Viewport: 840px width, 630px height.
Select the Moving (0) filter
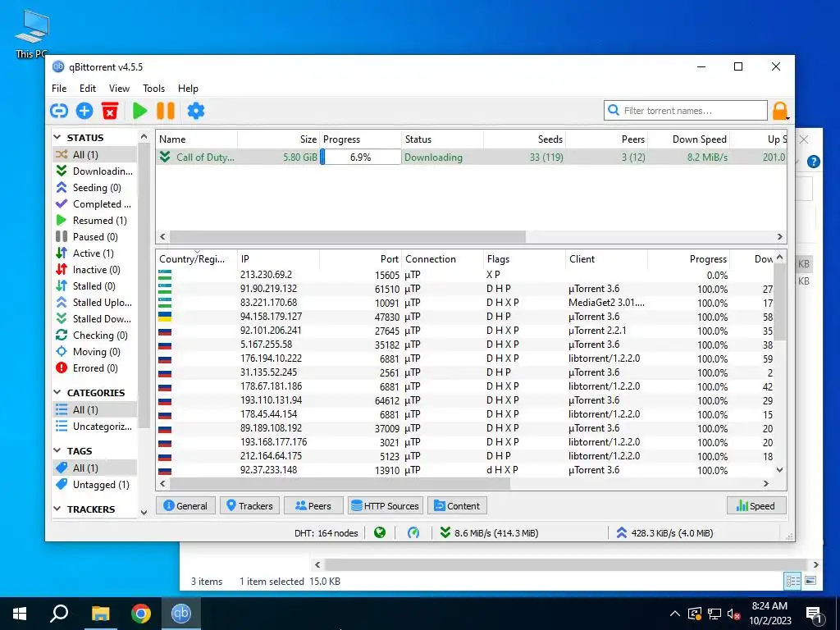click(94, 351)
